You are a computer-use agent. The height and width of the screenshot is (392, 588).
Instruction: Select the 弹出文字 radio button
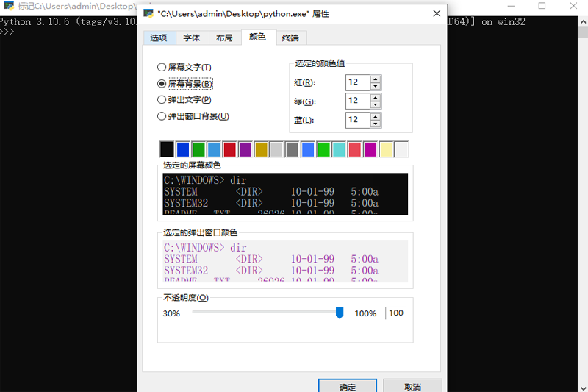[162, 100]
